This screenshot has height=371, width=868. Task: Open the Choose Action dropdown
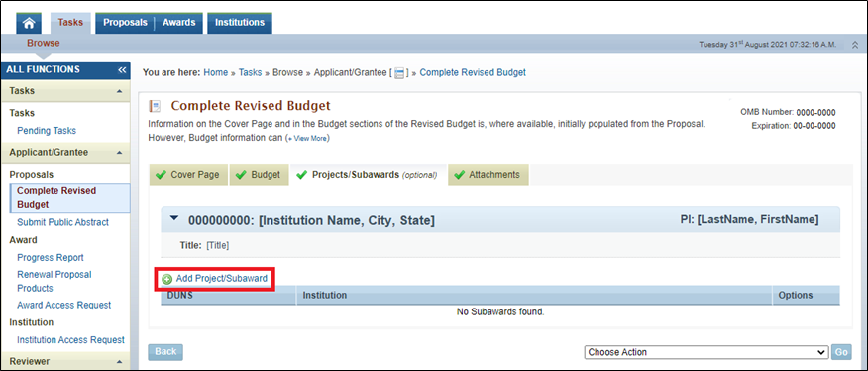pos(705,352)
